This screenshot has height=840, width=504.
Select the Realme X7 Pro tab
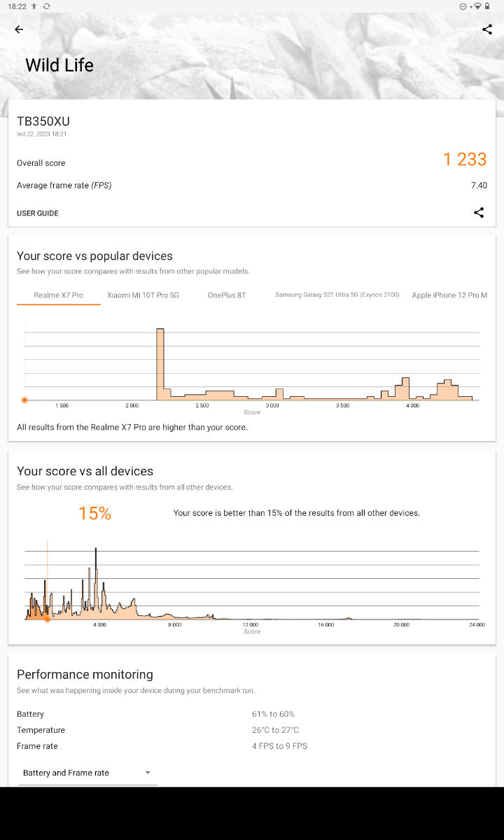pos(59,295)
